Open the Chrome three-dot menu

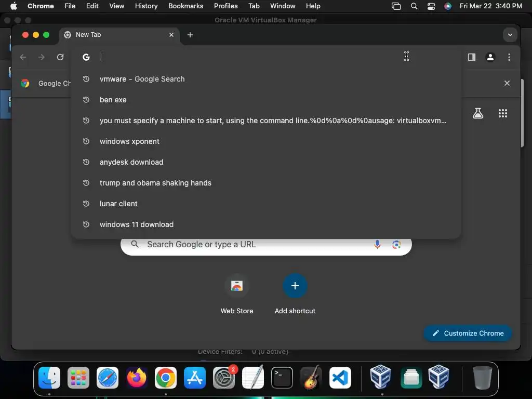pyautogui.click(x=509, y=57)
